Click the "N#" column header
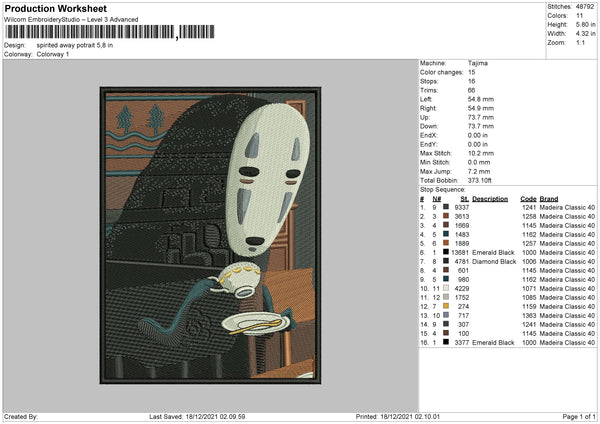 point(437,199)
